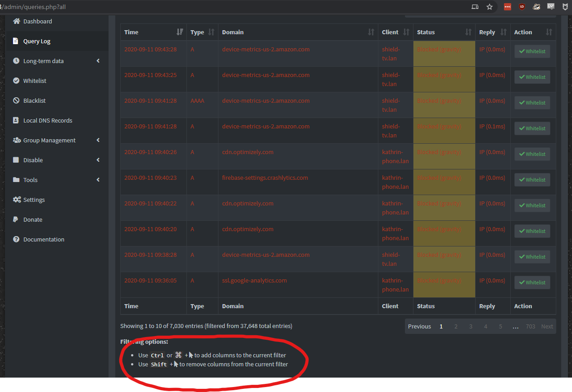The height and width of the screenshot is (392, 572).
Task: Open Local DNS Records address-book icon
Action: [16, 120]
